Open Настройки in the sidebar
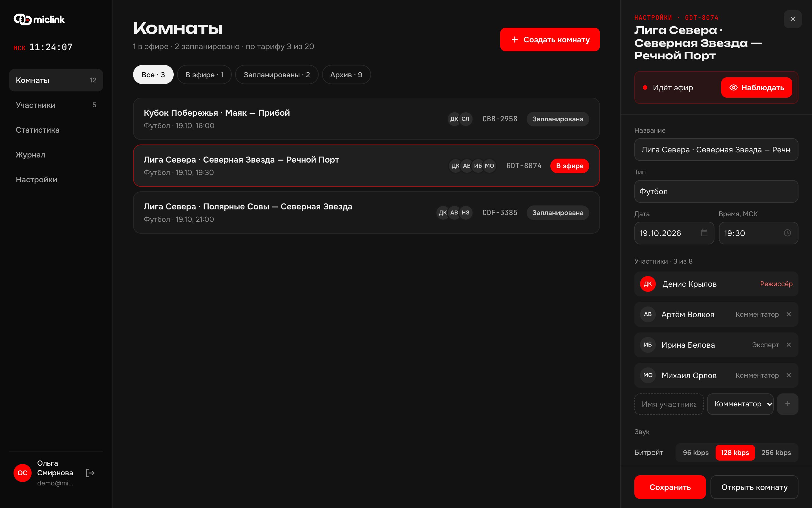 coord(56,180)
